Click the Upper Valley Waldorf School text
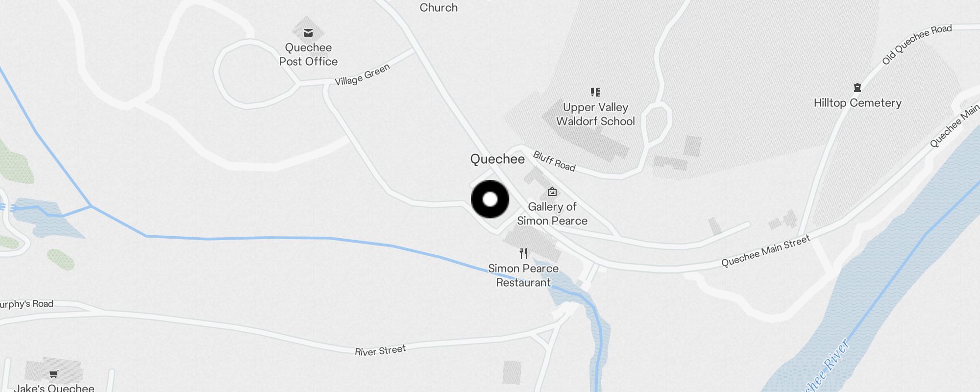The height and width of the screenshot is (392, 980). click(x=595, y=114)
